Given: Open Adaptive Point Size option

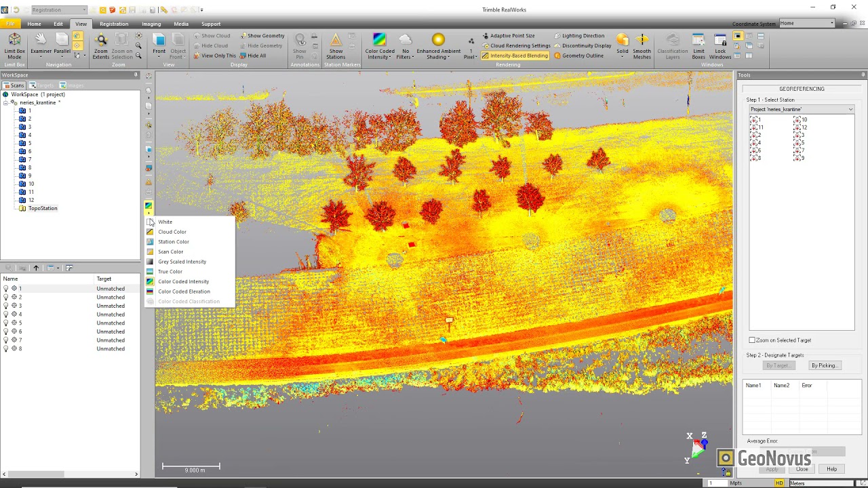Looking at the screenshot, I should [x=508, y=36].
